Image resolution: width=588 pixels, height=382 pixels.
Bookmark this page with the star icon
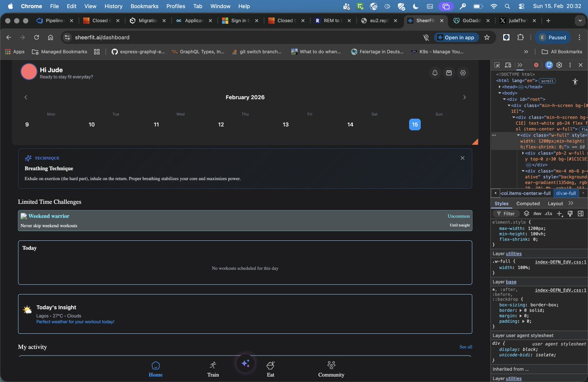click(487, 37)
